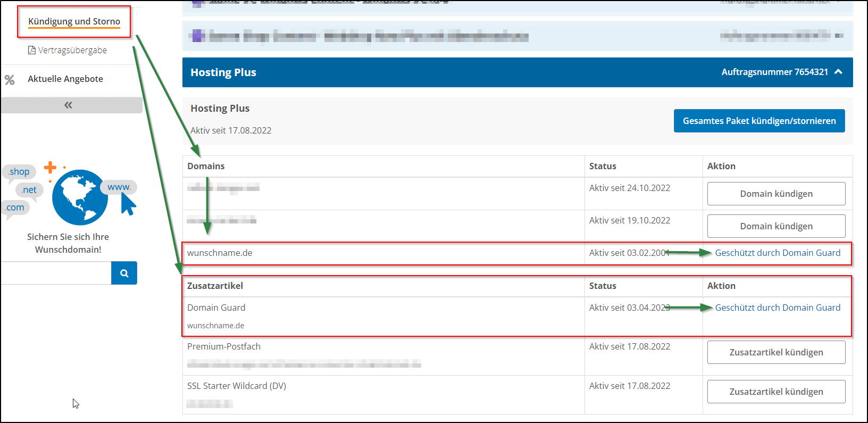Click Gesamtes Paket kündigen/stornieren button

(x=759, y=121)
